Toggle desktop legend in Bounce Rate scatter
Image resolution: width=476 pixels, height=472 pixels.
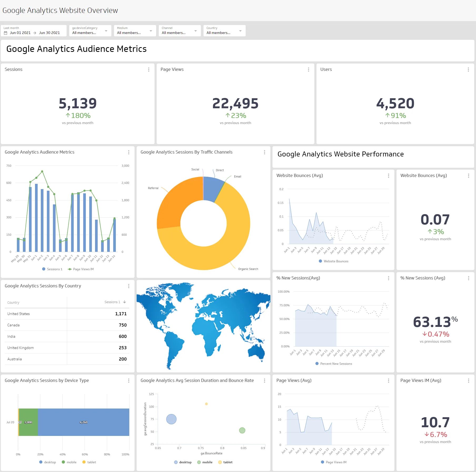[183, 462]
